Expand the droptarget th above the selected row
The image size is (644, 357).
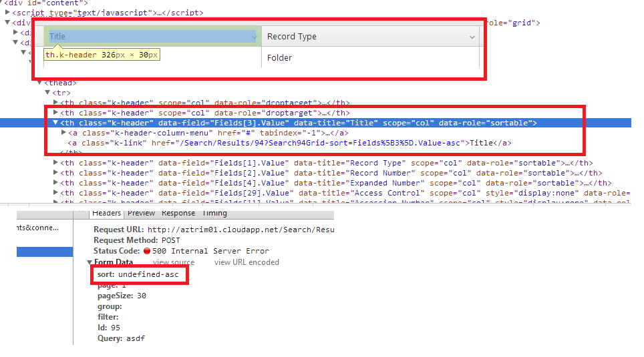click(x=55, y=112)
